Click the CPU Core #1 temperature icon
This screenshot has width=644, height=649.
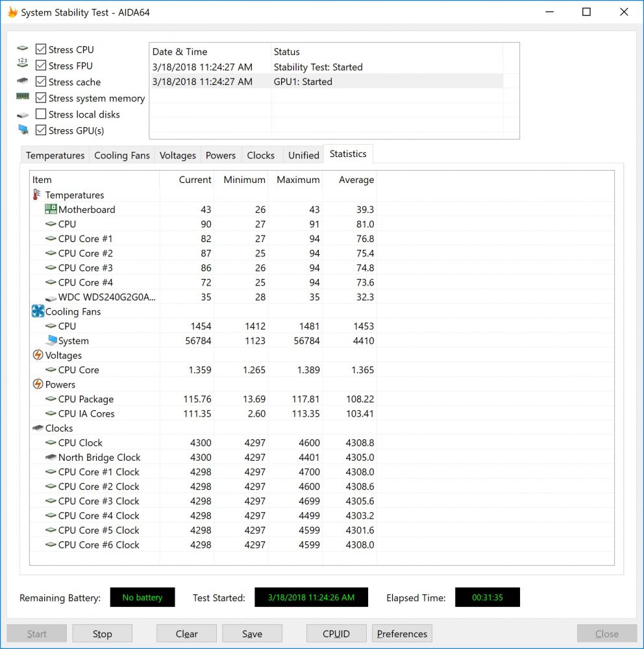(51, 238)
